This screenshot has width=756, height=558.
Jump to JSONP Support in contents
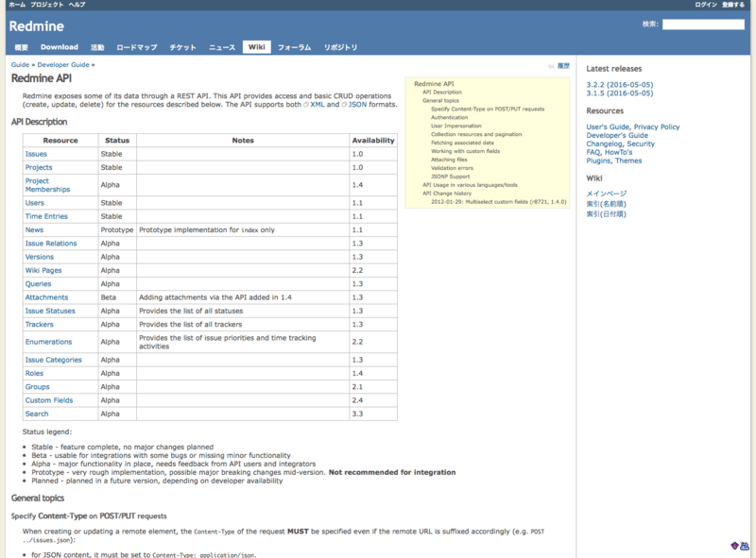451,177
